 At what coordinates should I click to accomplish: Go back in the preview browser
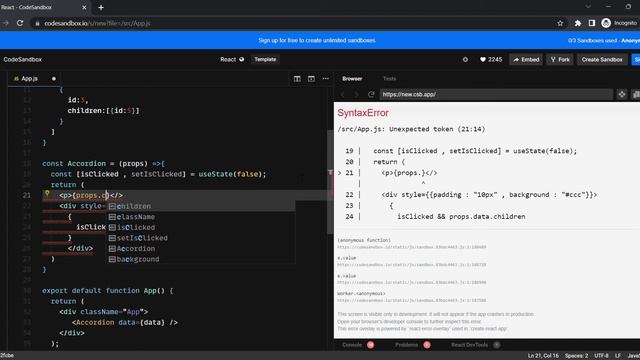pyautogui.click(x=343, y=94)
